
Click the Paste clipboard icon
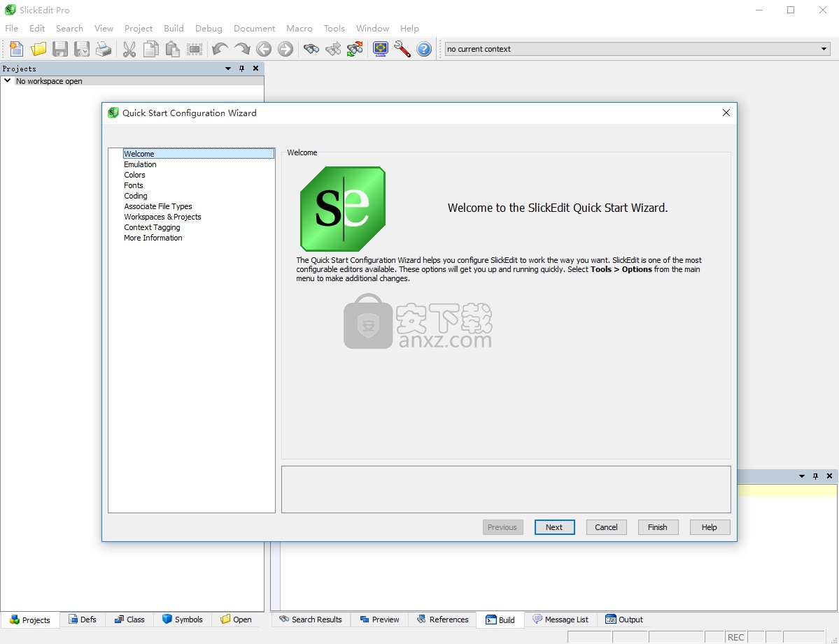172,49
